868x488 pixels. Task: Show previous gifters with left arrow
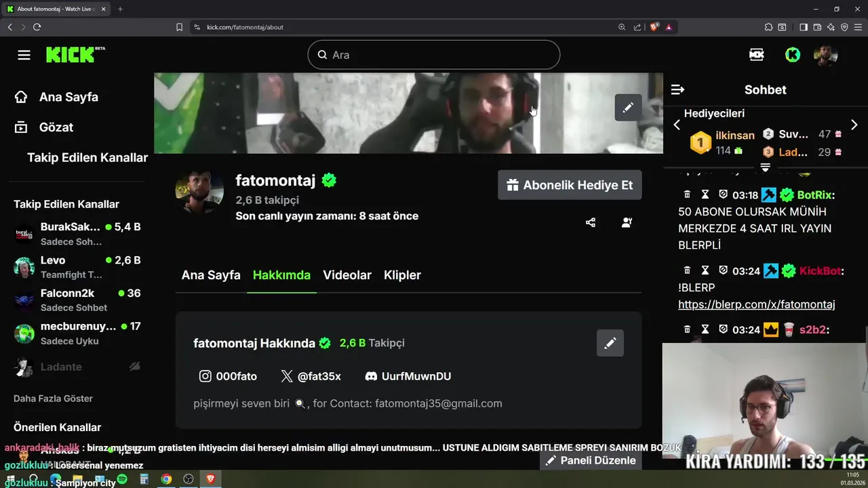tap(676, 125)
